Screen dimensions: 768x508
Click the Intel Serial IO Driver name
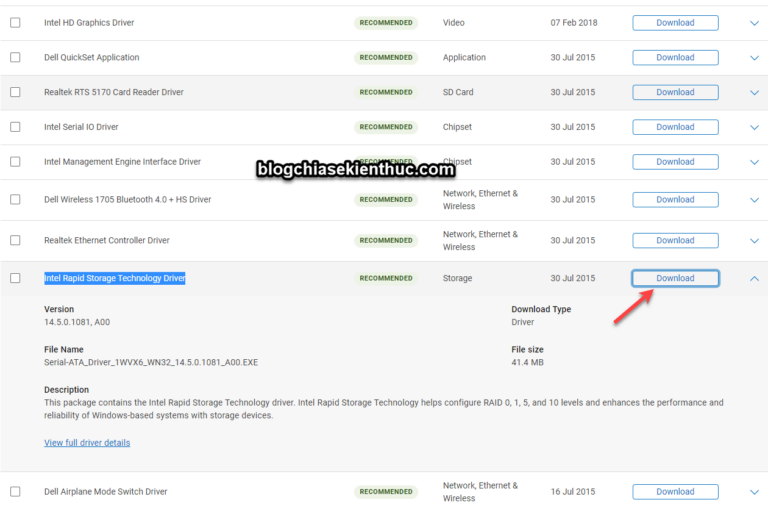click(81, 127)
